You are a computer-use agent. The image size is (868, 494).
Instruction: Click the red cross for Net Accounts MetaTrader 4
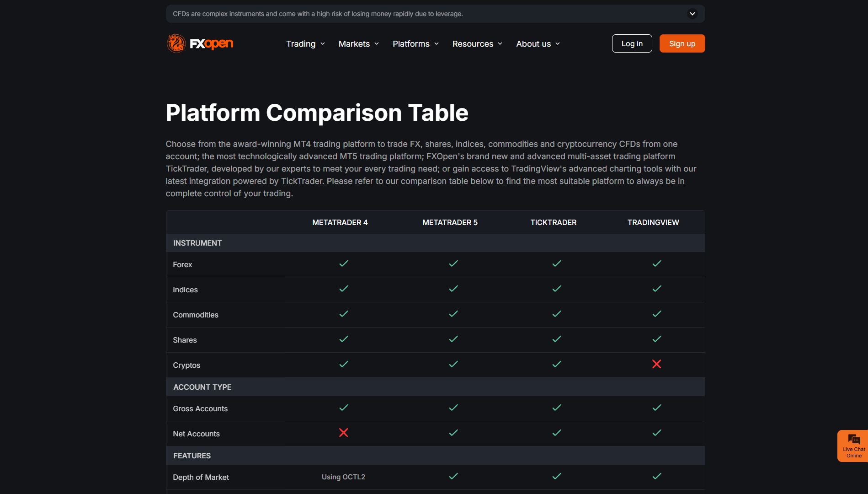click(343, 433)
